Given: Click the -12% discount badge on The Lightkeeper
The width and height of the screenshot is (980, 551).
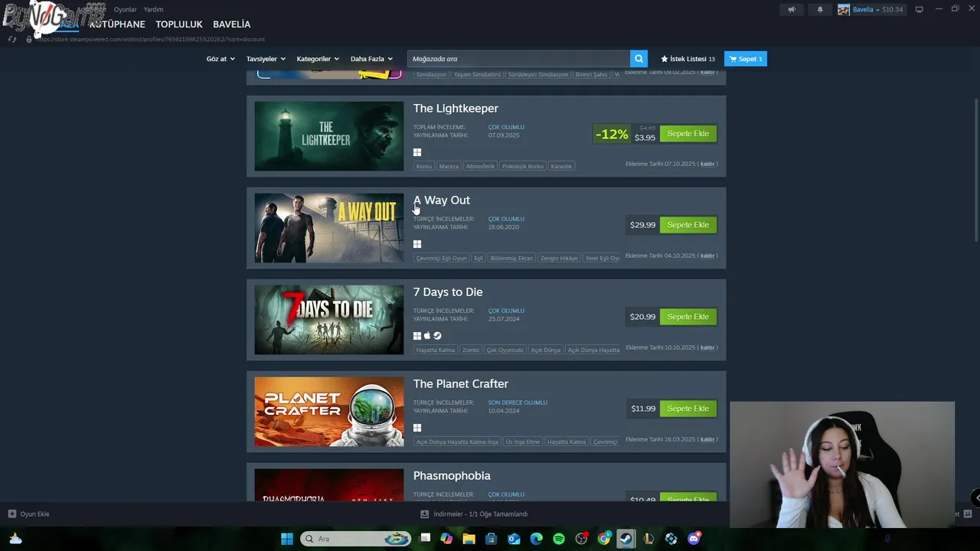Looking at the screenshot, I should [x=612, y=134].
